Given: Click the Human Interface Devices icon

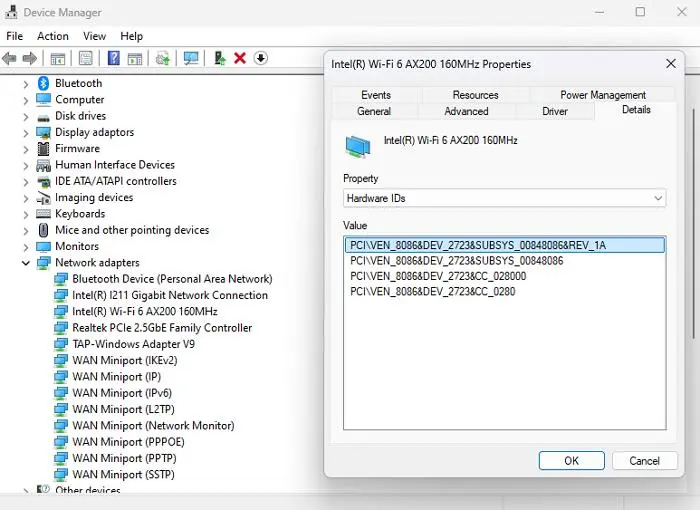Looking at the screenshot, I should click(43, 165).
